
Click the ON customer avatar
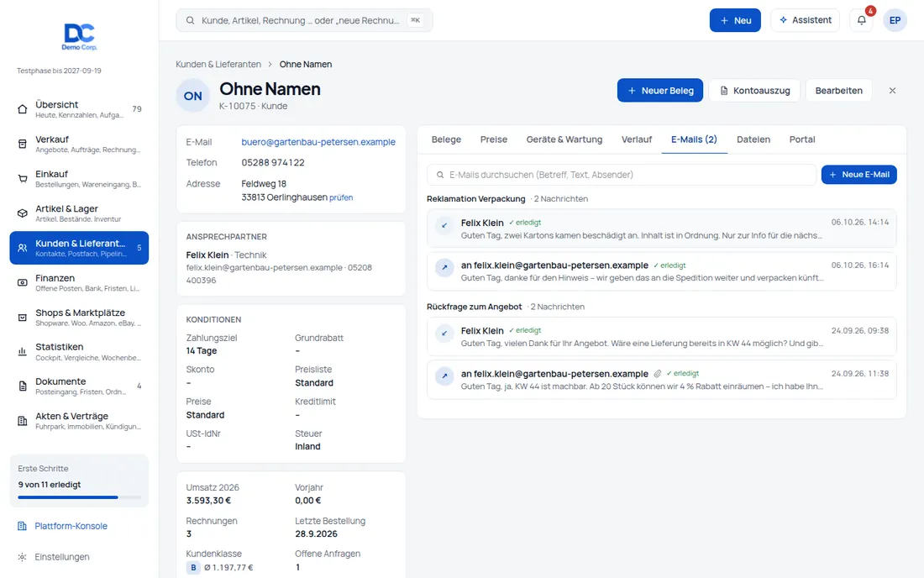click(x=192, y=96)
